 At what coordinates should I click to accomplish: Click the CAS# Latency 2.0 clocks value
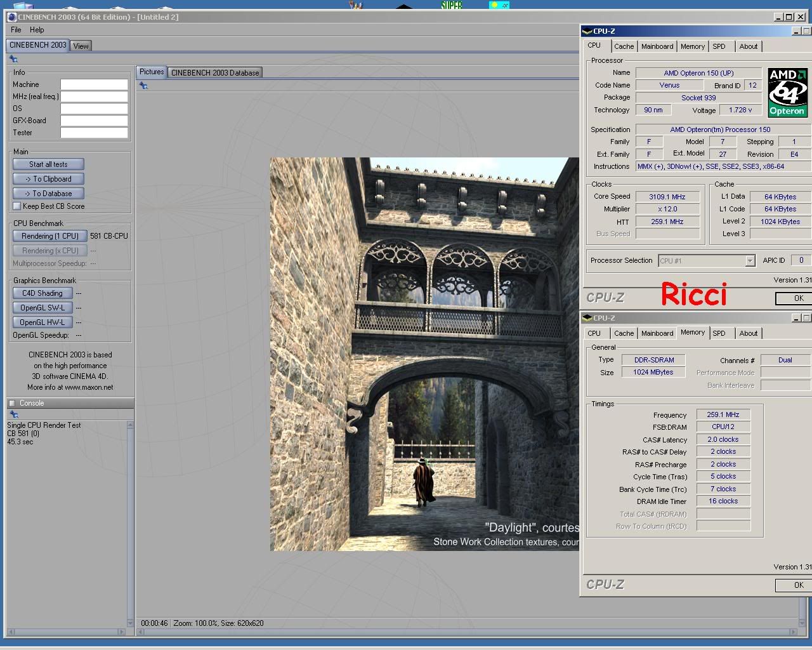pyautogui.click(x=723, y=439)
